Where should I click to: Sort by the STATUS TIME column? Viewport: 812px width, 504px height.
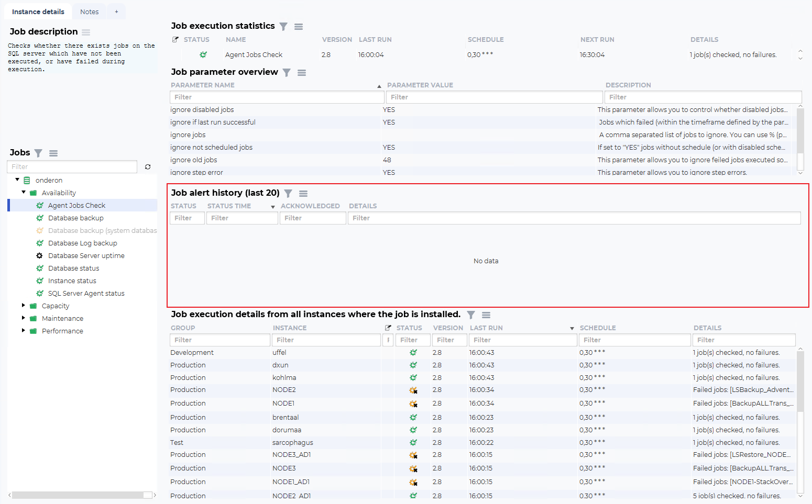tap(229, 206)
